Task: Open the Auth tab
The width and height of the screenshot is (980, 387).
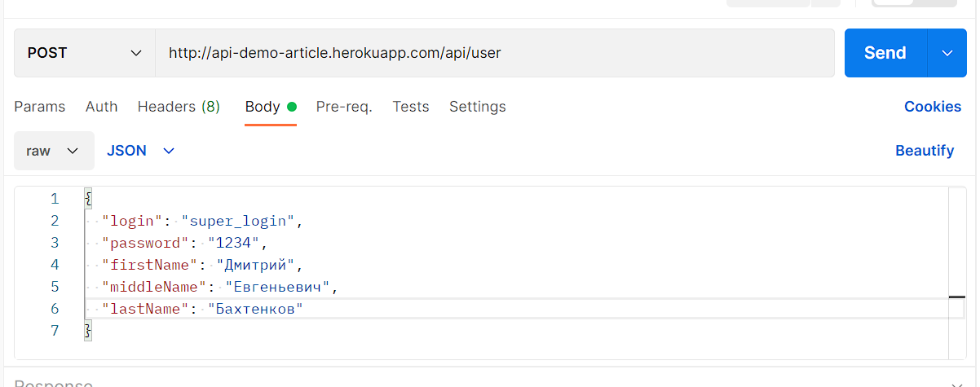Action: click(101, 107)
